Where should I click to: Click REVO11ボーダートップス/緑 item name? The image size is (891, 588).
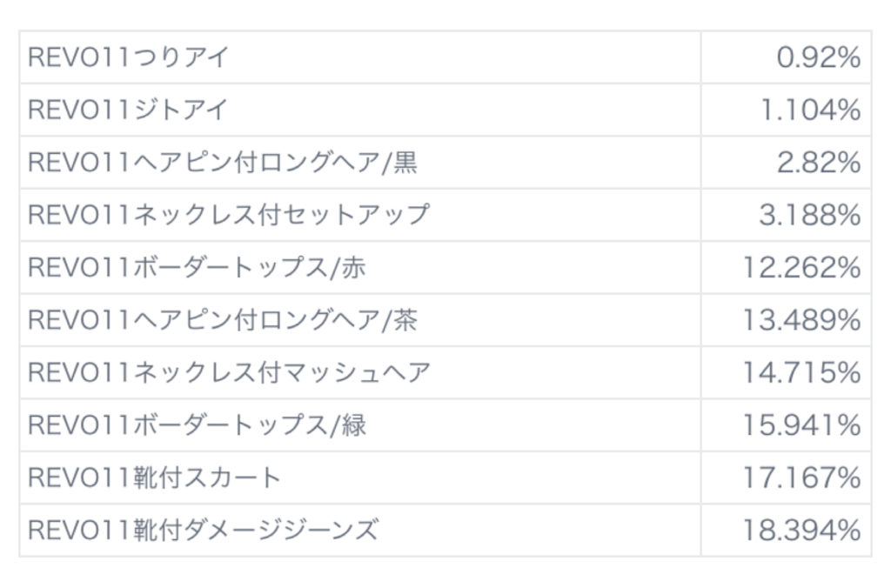click(197, 424)
